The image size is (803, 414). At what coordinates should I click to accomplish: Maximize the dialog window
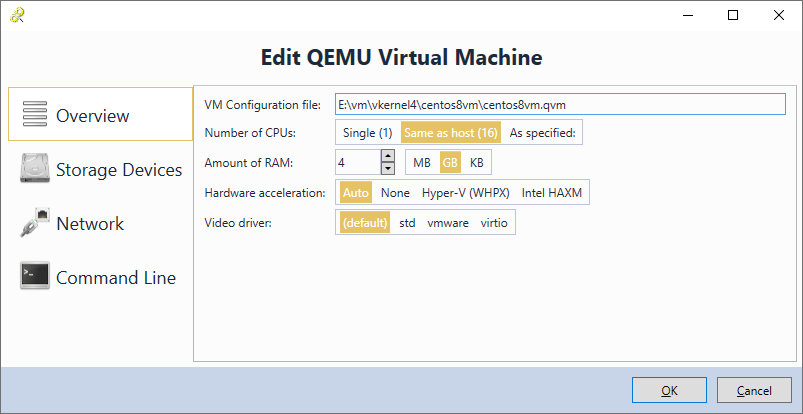(733, 15)
